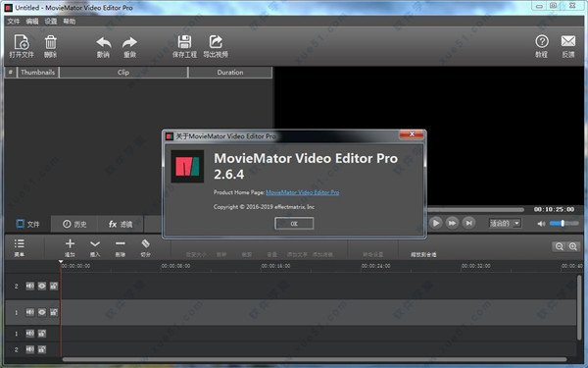Click the 00:00:24:00 mark on ruler

[x=375, y=266]
